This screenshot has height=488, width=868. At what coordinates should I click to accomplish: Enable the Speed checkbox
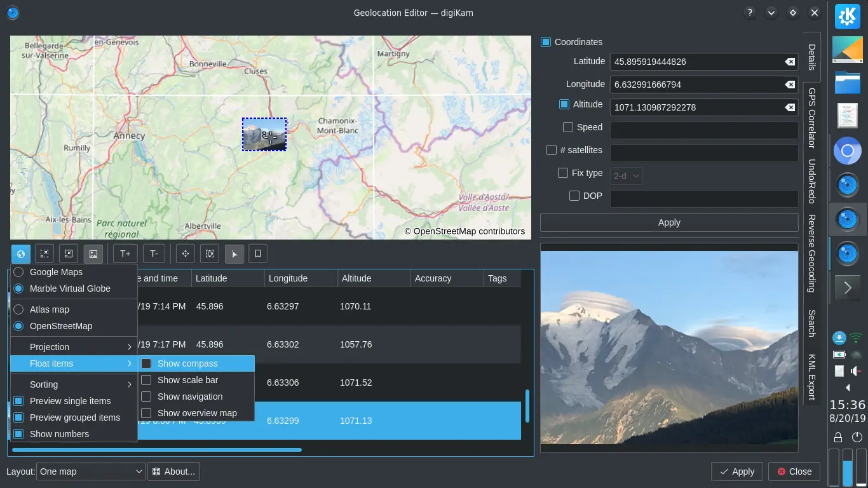pos(567,126)
